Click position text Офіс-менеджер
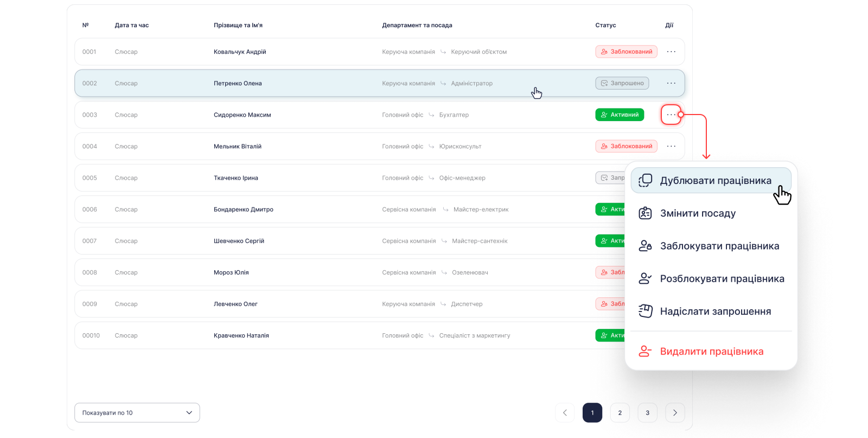This screenshot has height=438, width=868. 462,177
